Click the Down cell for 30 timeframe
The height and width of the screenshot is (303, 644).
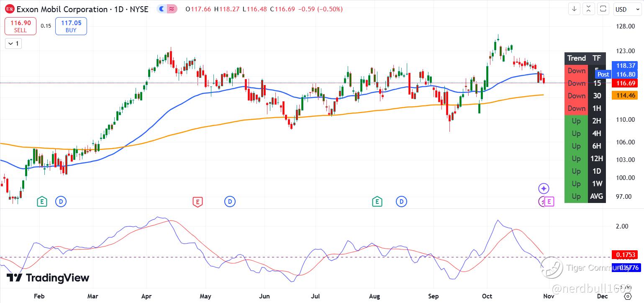click(x=576, y=96)
